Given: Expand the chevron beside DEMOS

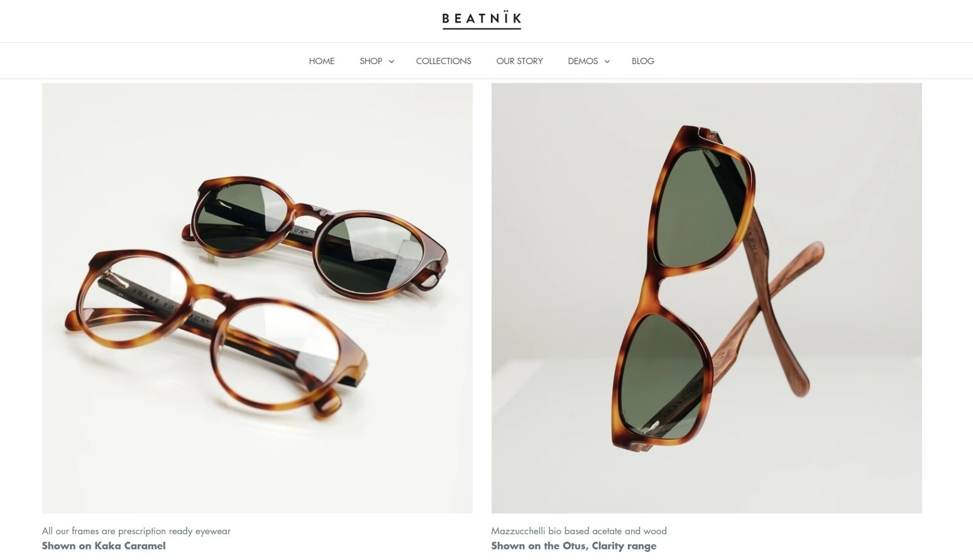Looking at the screenshot, I should click(x=607, y=62).
